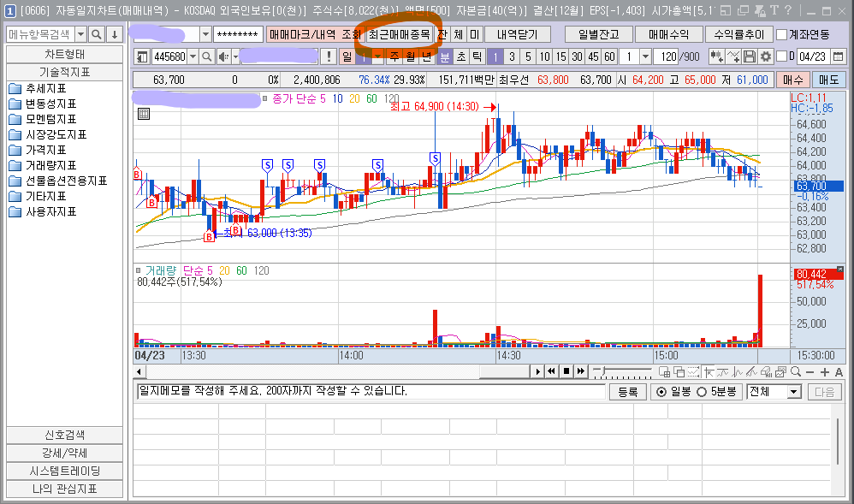Expand the 거래량지표 folder
Viewport: 854px width, 504px height.
tap(15, 166)
